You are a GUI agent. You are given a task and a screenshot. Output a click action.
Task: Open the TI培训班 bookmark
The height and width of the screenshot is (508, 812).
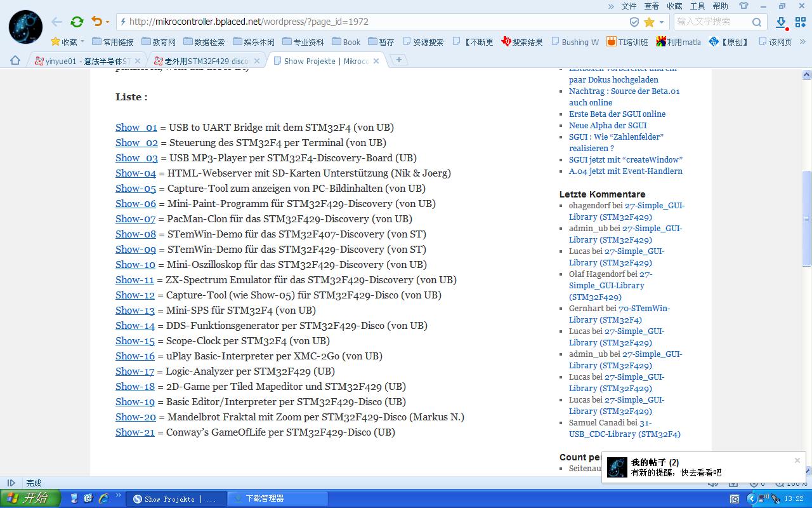[627, 42]
